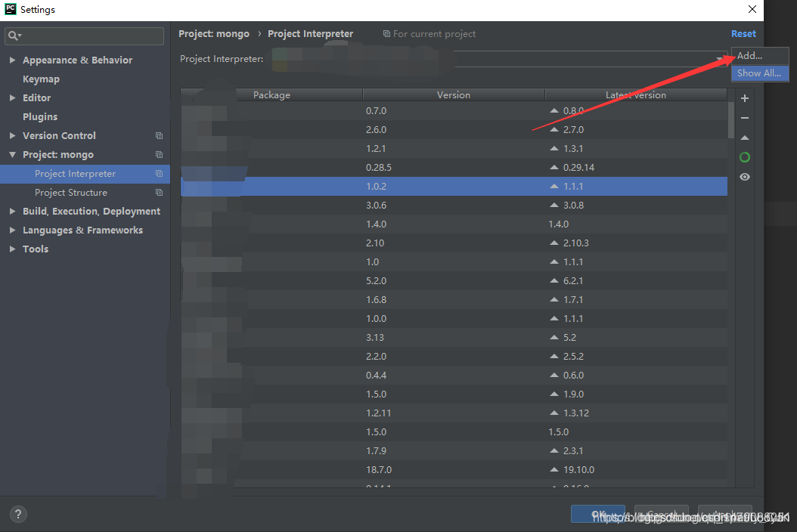Click the Version column header
Image resolution: width=797 pixels, height=532 pixels.
[454, 95]
